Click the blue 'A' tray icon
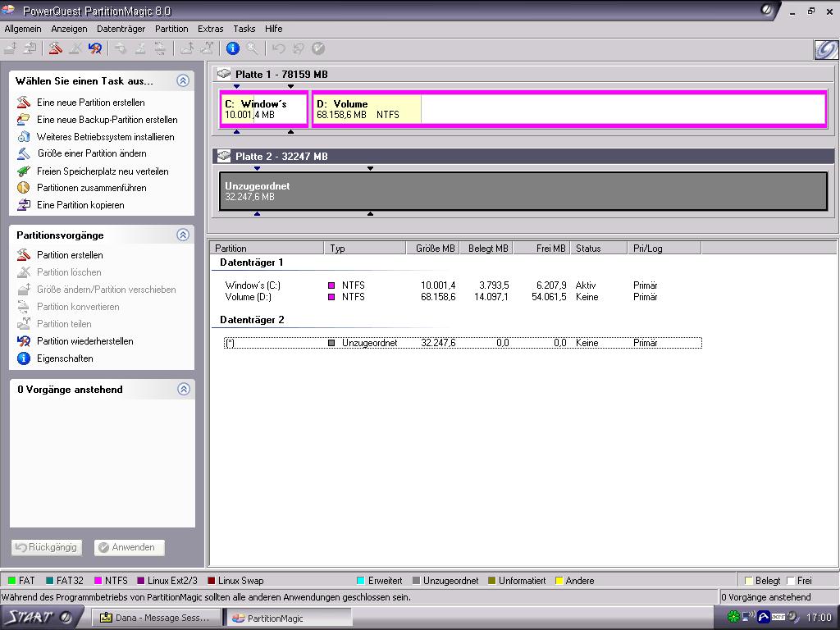Screen dimensions: 840x630 (764, 617)
